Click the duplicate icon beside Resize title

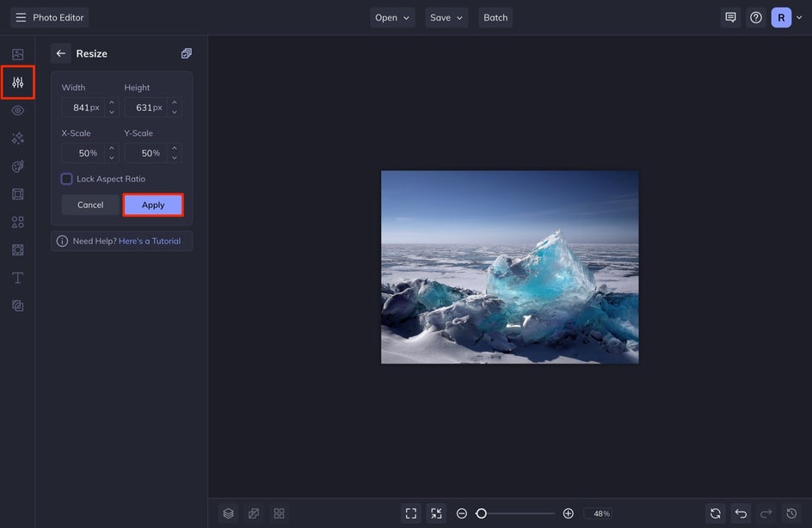pyautogui.click(x=187, y=53)
